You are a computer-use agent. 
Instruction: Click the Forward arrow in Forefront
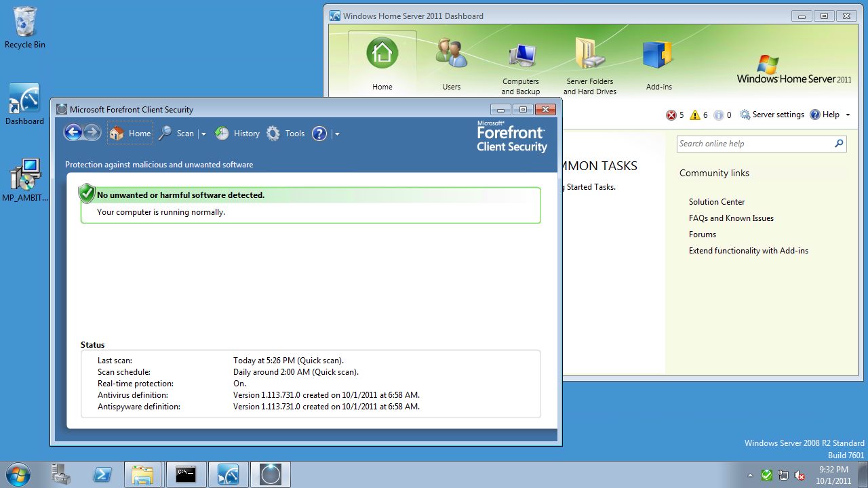pos(92,133)
